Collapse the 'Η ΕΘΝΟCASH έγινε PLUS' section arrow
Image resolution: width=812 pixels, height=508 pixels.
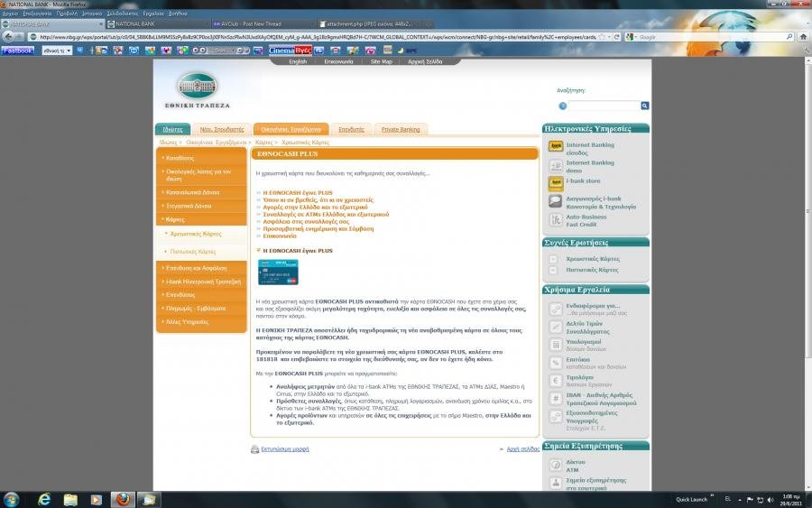tap(258, 250)
